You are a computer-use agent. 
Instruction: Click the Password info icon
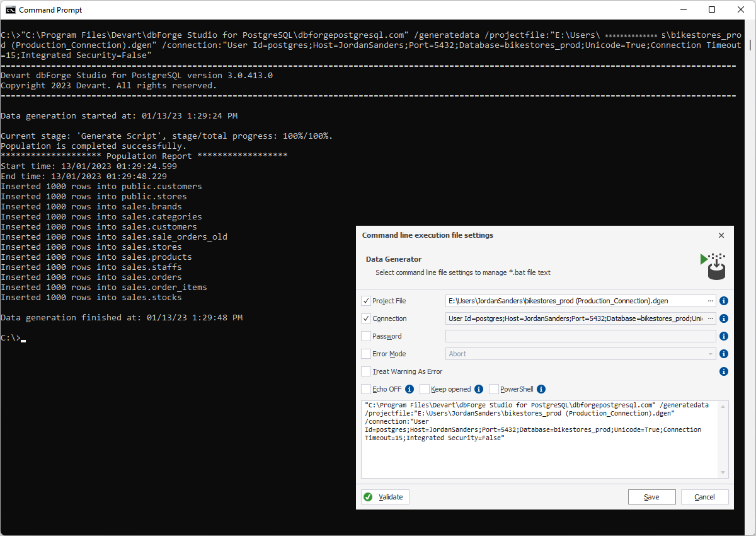(723, 336)
